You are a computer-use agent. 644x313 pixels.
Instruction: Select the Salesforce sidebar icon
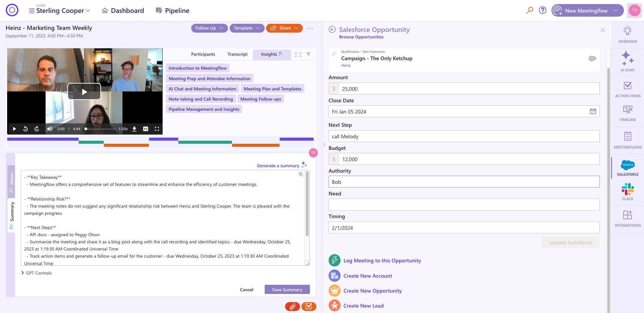coord(628,168)
